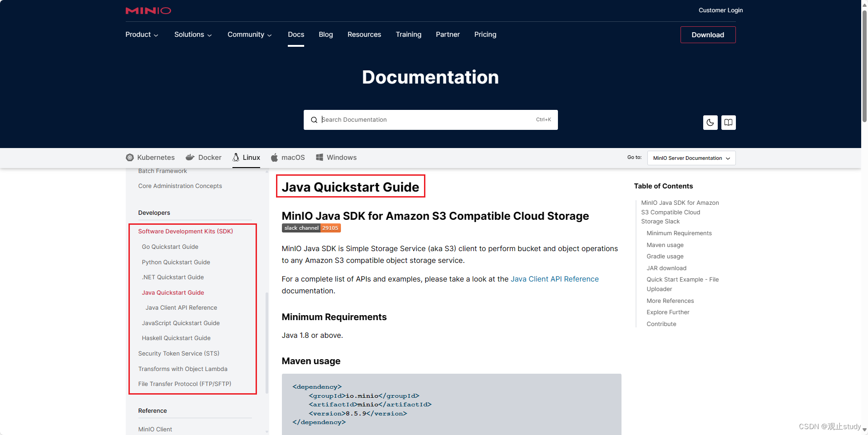Jump to Minimum Requirements in contents
868x435 pixels.
point(679,233)
